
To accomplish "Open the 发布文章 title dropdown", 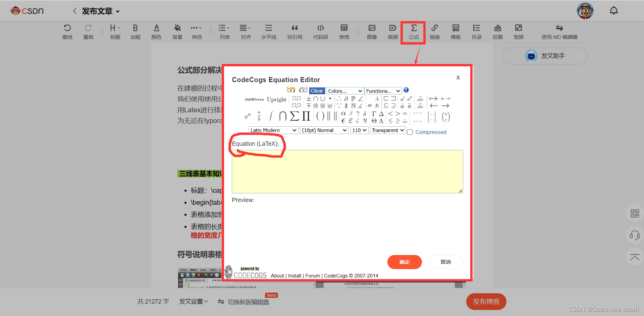I will [101, 11].
